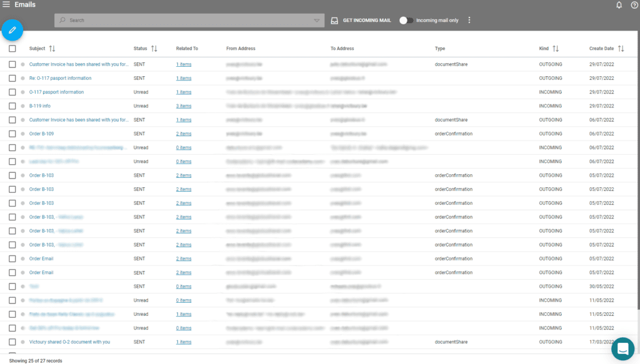Click 17/03/2022 create date cell

(x=601, y=342)
